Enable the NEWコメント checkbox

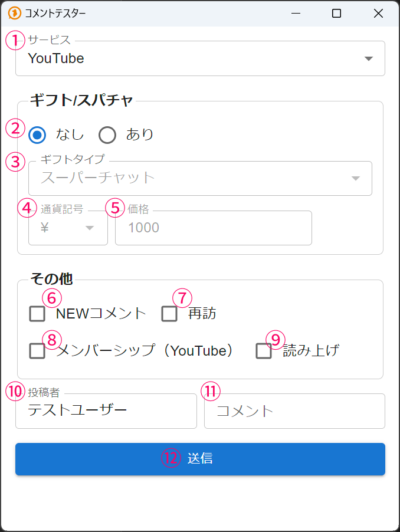[37, 314]
